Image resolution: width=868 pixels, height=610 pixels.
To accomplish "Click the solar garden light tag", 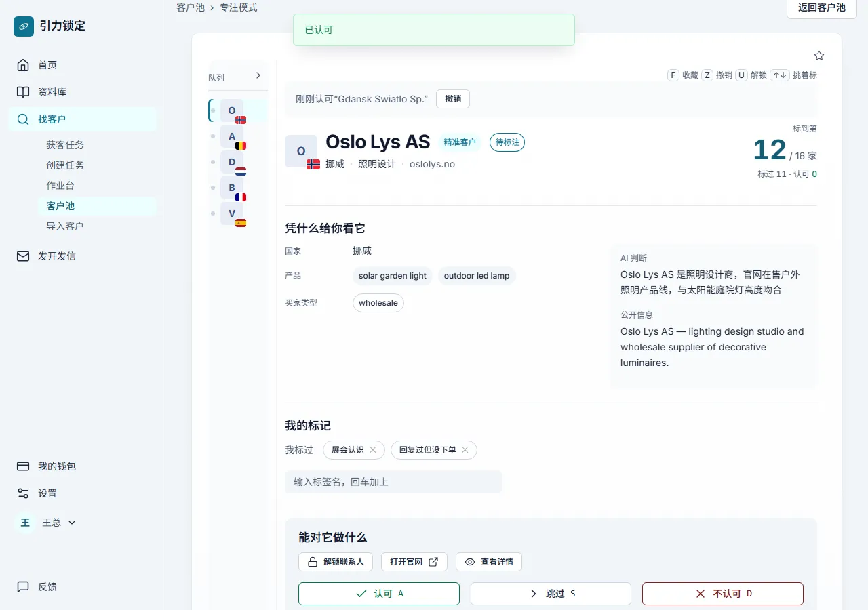I will pyautogui.click(x=393, y=276).
